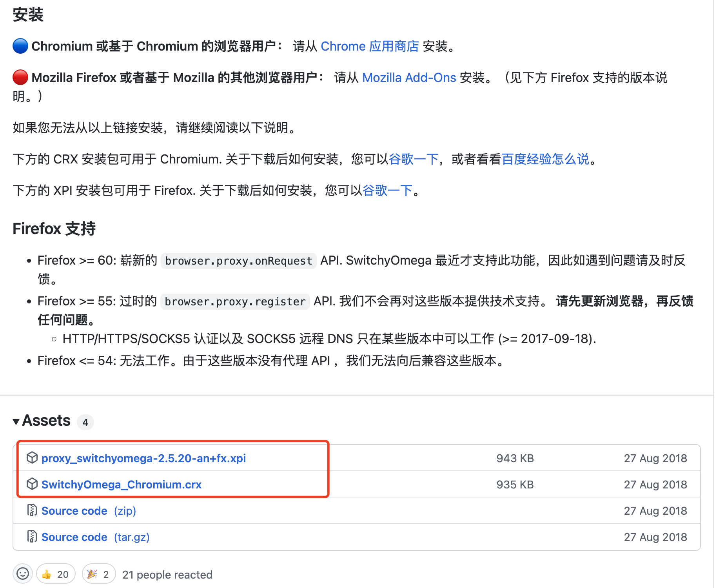Click the 943 KB file size
This screenshot has width=715, height=588.
pyautogui.click(x=515, y=458)
